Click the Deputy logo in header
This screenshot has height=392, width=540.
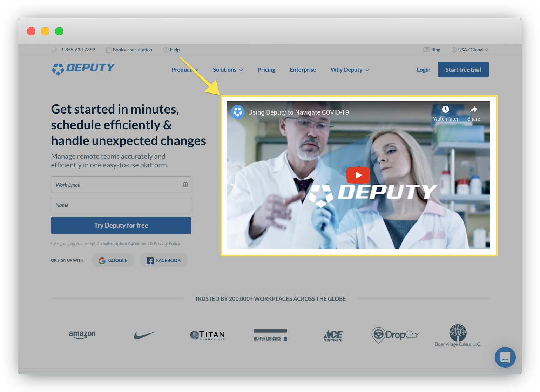click(83, 68)
